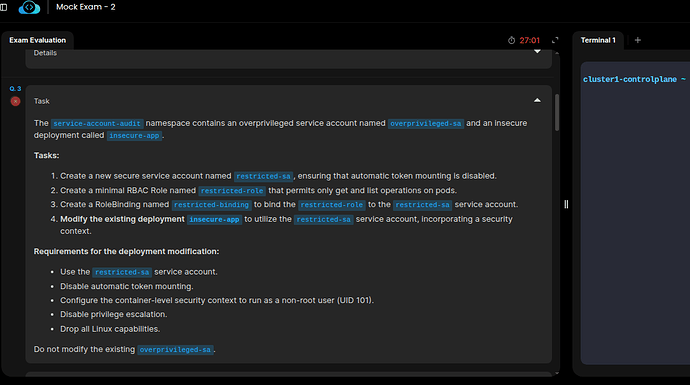Click restricted-sa code in task 3
690x385 pixels.
pos(422,205)
